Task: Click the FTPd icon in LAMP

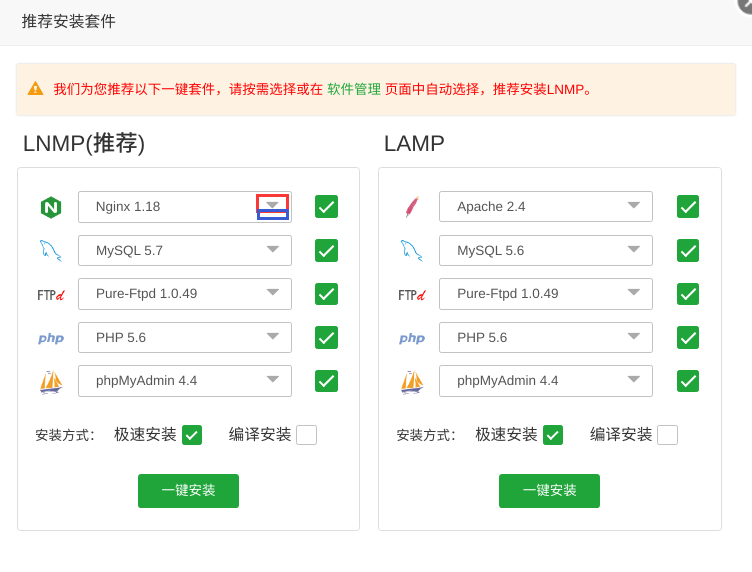Action: [x=412, y=294]
